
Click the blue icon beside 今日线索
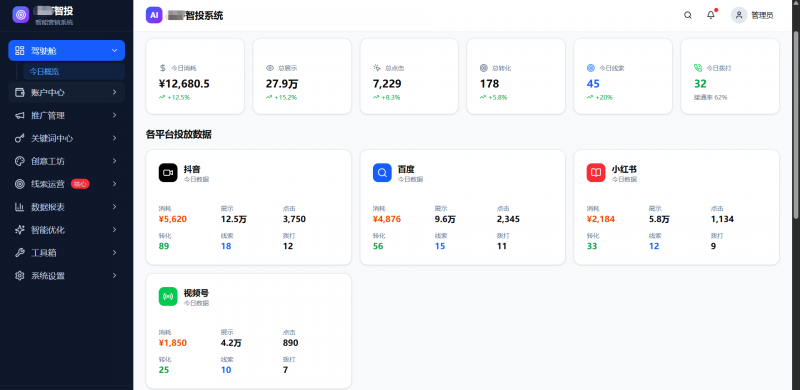[x=591, y=67]
